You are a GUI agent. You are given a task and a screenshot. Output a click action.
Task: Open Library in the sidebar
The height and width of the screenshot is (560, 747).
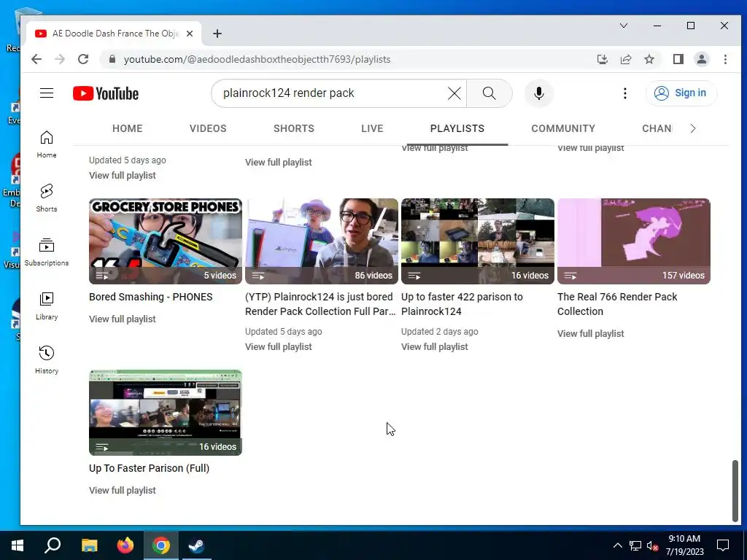(47, 306)
